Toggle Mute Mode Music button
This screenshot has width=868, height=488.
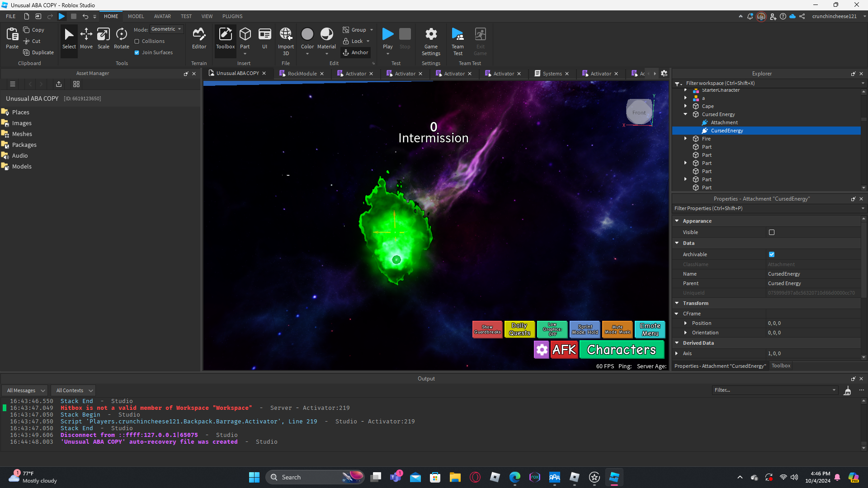(618, 329)
